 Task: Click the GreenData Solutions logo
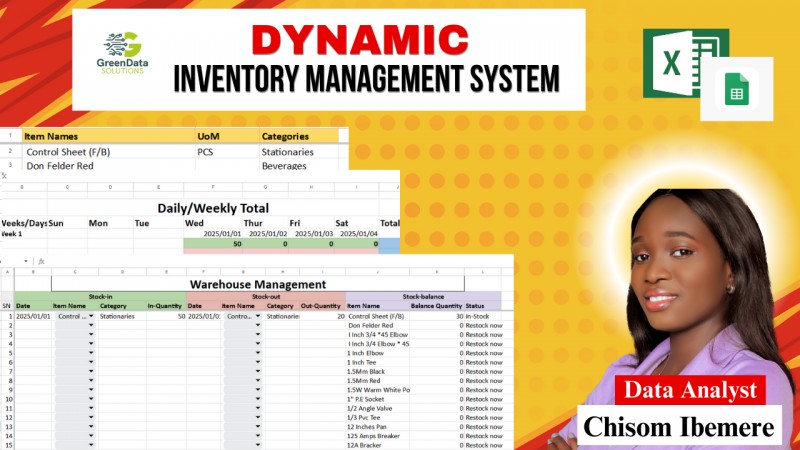(x=122, y=54)
